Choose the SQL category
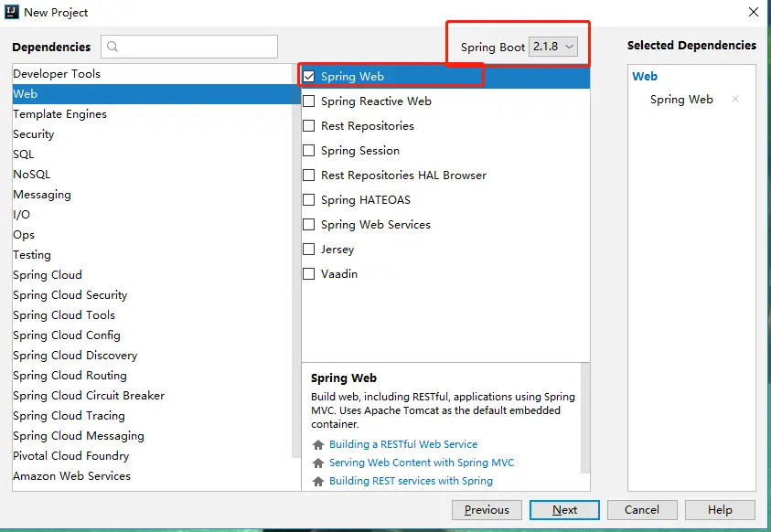This screenshot has width=771, height=532. (152, 154)
